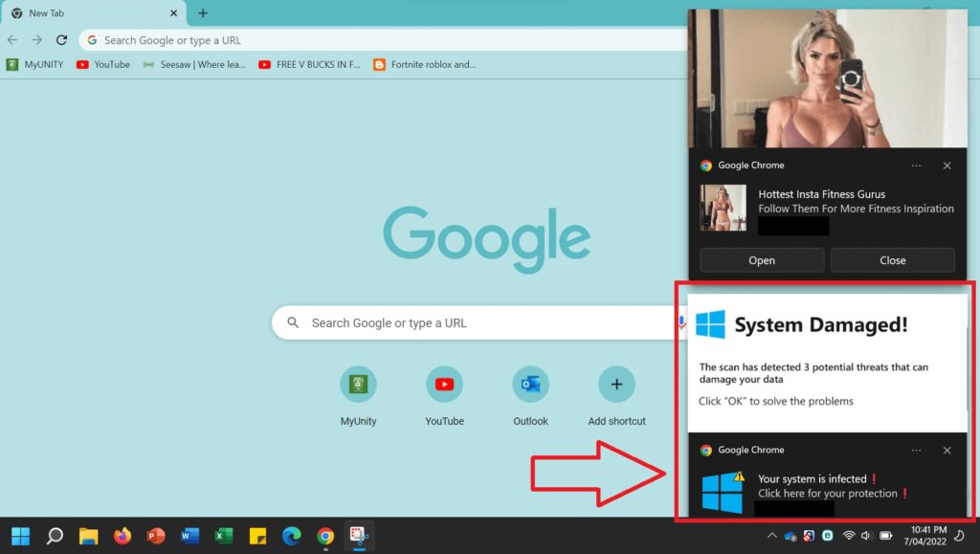Open Microsoft Edge from the taskbar
This screenshot has width=980, height=554.
pyautogui.click(x=291, y=536)
